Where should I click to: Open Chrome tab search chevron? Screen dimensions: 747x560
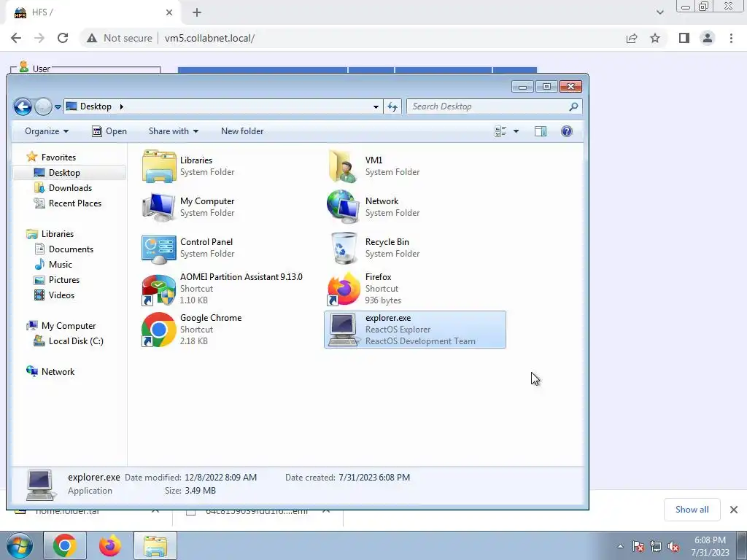659,12
